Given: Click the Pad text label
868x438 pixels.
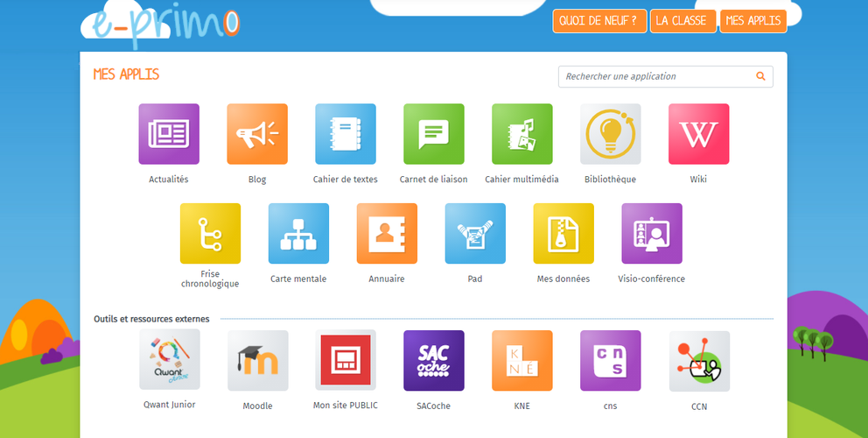Looking at the screenshot, I should [x=475, y=279].
